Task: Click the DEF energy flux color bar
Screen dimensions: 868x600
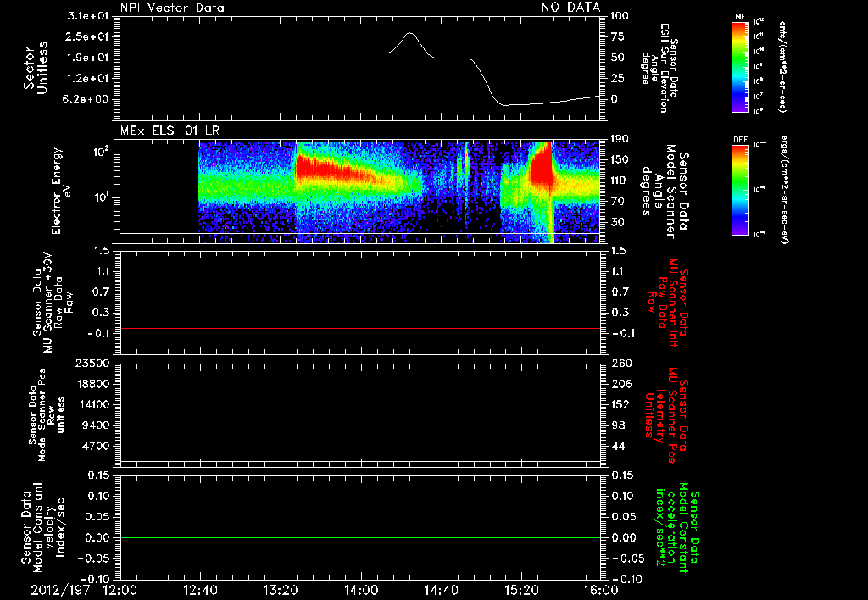Action: tap(740, 190)
